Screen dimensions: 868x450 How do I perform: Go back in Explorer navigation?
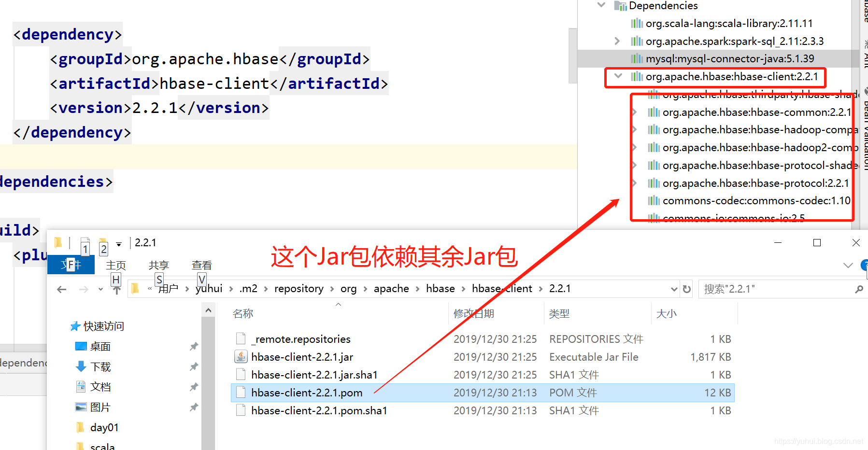[61, 289]
